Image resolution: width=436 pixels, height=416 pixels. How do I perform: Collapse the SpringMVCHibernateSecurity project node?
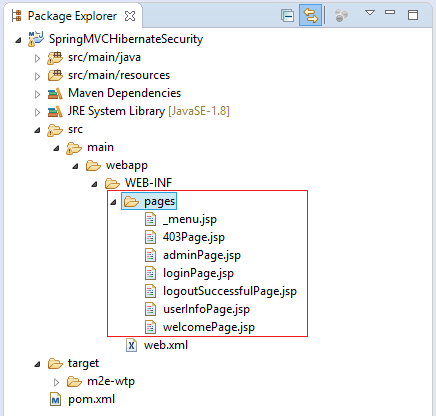(18, 40)
